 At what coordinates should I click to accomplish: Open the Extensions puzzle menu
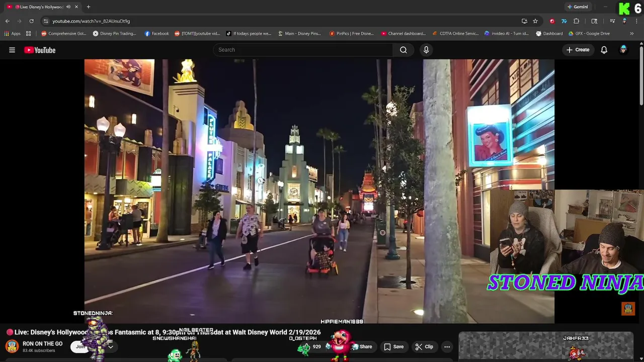point(577,21)
